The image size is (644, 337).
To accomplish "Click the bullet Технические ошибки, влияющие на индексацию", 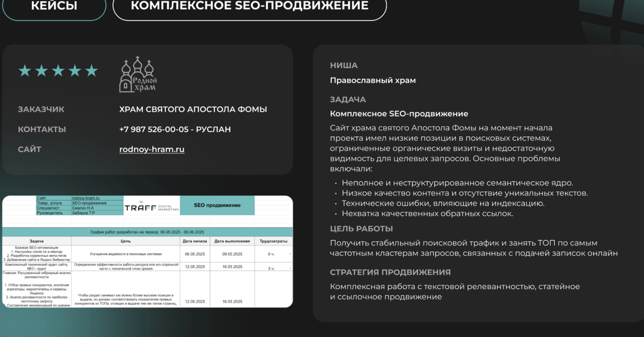I will [443, 203].
